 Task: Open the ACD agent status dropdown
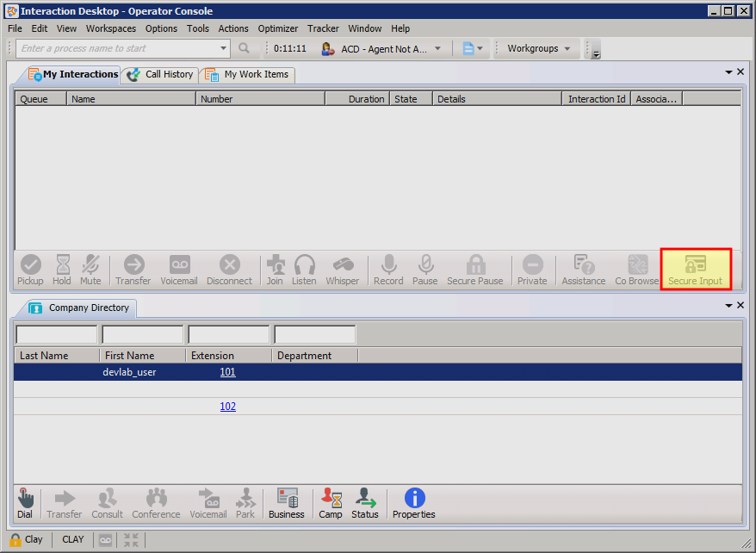437,49
